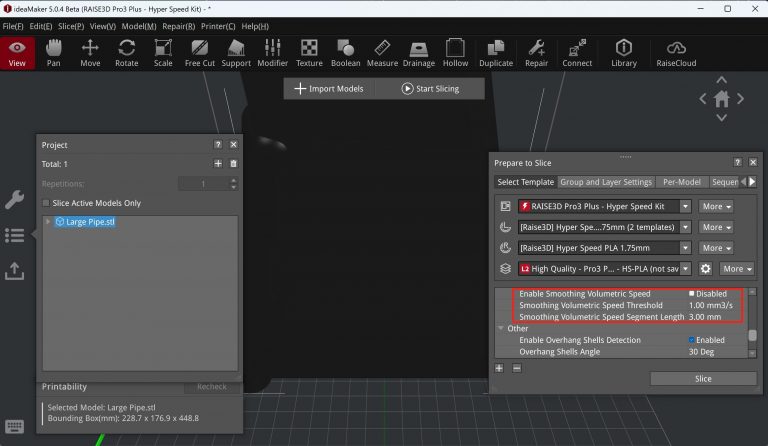Screen dimensions: 768x446
Task: Open the Texture tool
Action: point(309,53)
